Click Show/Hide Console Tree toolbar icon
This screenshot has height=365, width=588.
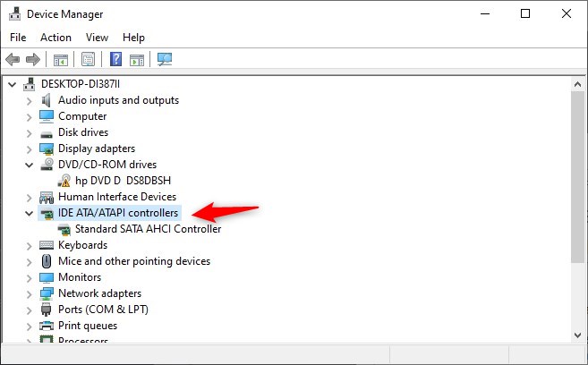tap(61, 60)
